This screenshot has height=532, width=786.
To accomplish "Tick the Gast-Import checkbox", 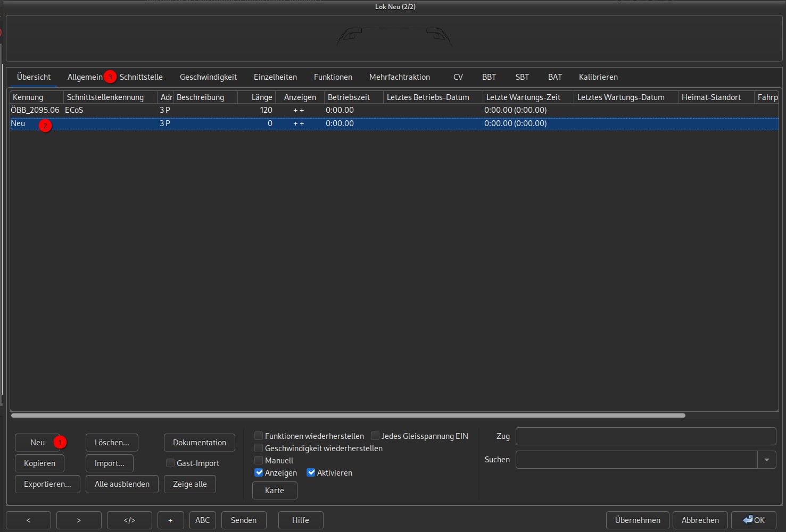I will coord(170,463).
